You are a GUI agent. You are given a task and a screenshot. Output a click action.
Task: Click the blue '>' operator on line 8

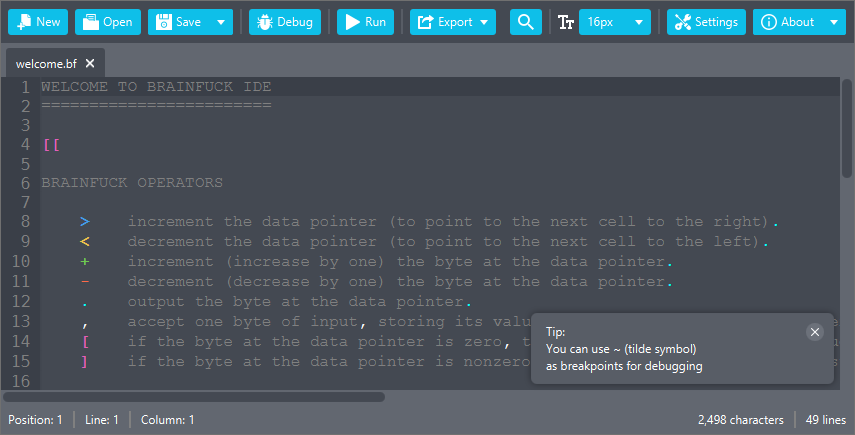[x=85, y=222]
